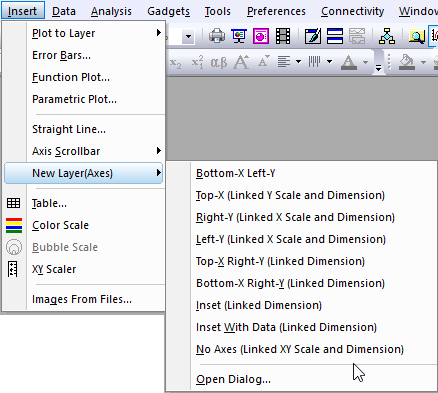Image resolution: width=438 pixels, height=393 pixels.
Task: Choose Function Plot... menu item
Action: (71, 77)
